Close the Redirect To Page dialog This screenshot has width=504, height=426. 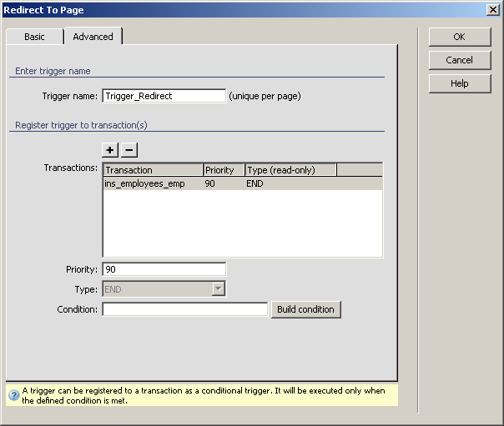coord(492,10)
